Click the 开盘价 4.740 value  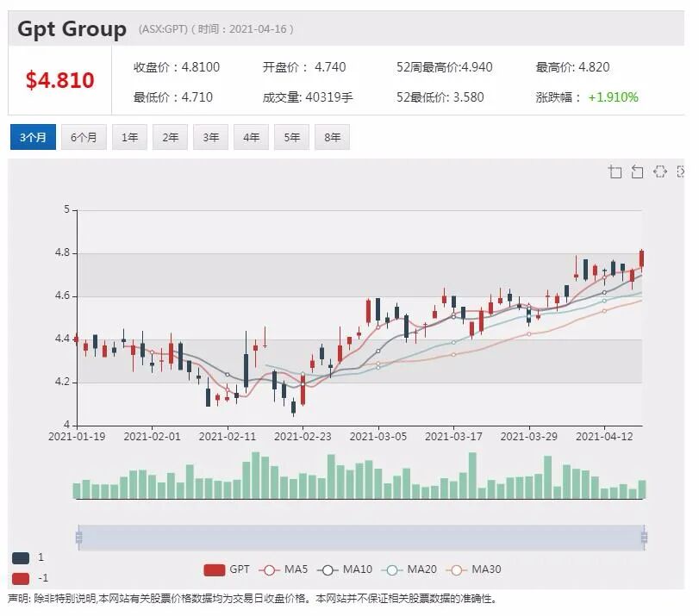304,67
